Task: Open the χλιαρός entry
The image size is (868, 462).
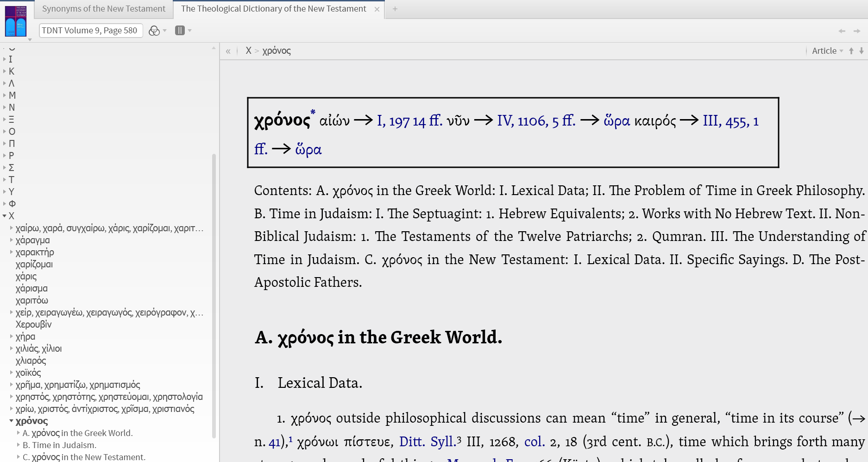Action: [31, 361]
